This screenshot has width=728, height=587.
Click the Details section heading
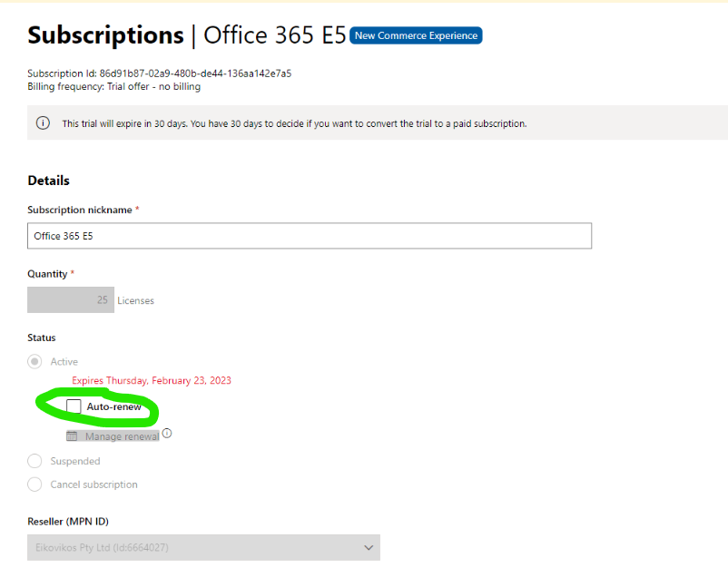[48, 181]
